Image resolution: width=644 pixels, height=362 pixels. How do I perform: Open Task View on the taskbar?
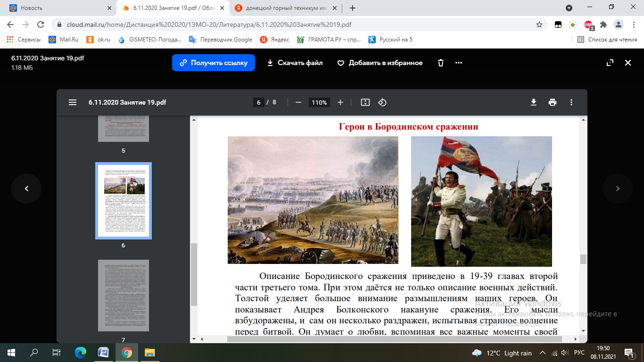[56, 352]
